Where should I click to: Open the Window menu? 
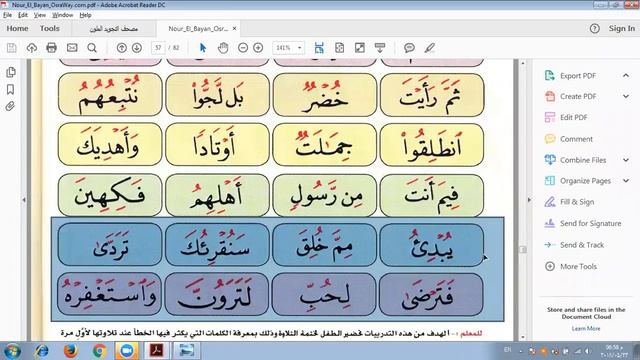tap(62, 15)
